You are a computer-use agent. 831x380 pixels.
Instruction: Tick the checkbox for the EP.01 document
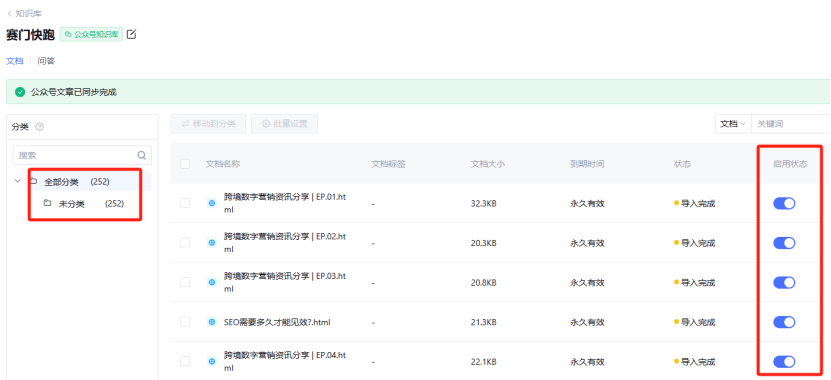(185, 203)
